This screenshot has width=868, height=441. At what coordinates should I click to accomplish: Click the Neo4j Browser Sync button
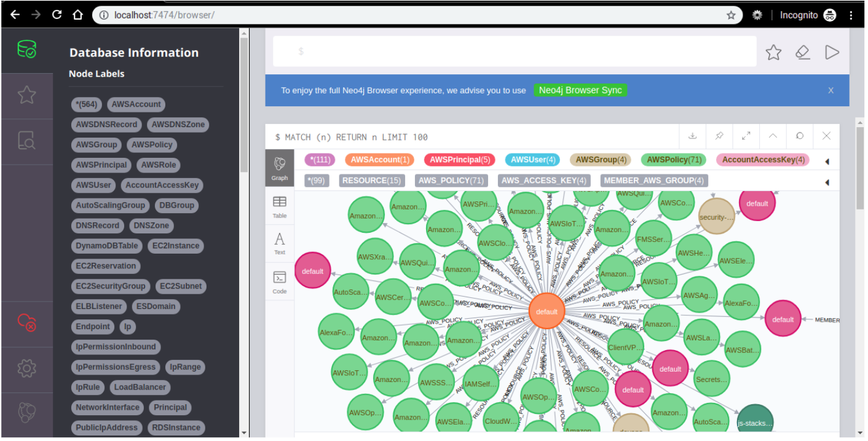tap(580, 90)
